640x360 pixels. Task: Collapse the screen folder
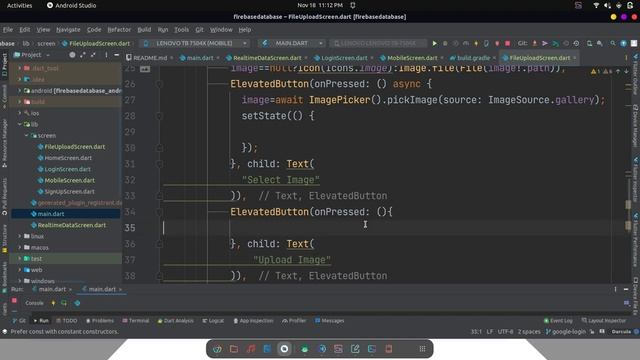tap(27, 136)
